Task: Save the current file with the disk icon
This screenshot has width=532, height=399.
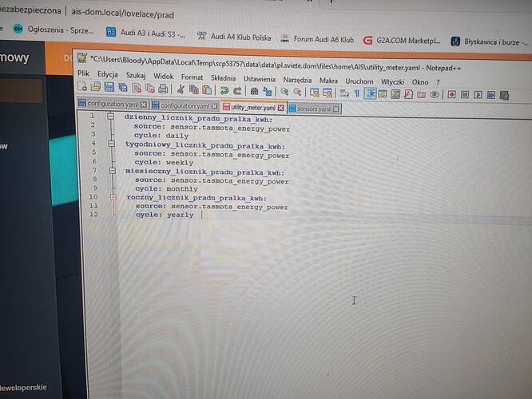Action: pos(109,88)
